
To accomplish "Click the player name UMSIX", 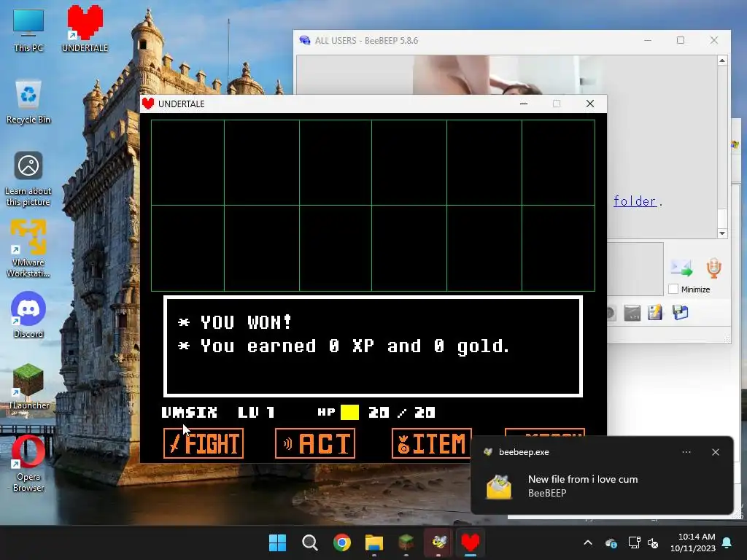I will [189, 413].
